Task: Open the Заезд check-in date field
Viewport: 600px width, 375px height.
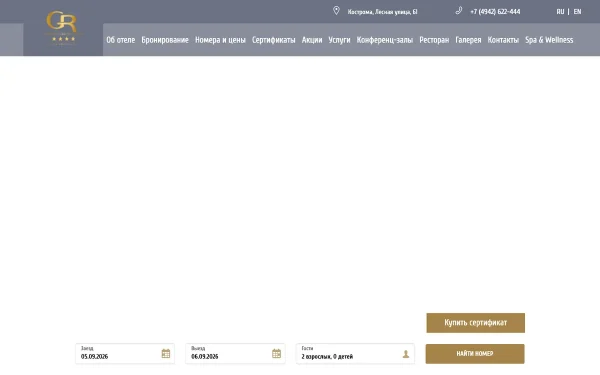Action: (x=125, y=354)
